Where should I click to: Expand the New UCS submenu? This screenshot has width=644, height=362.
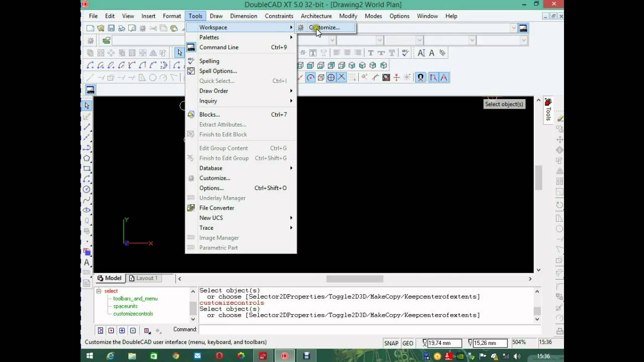[x=241, y=218]
